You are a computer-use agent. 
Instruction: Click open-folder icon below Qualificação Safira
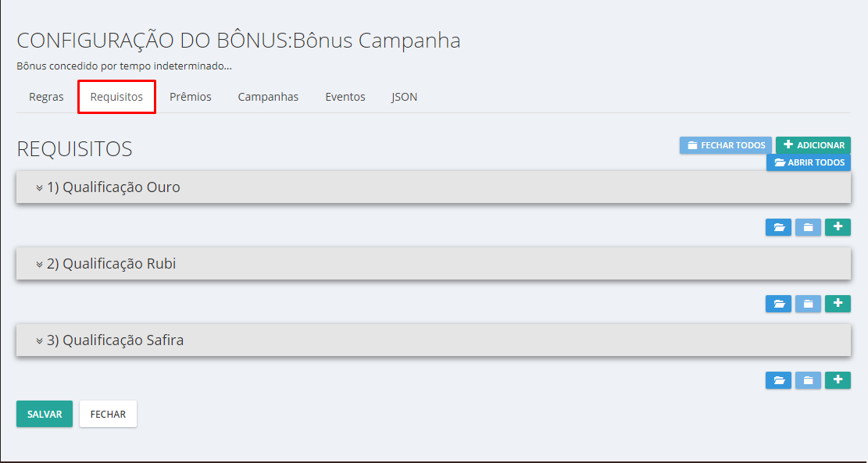tap(778, 380)
